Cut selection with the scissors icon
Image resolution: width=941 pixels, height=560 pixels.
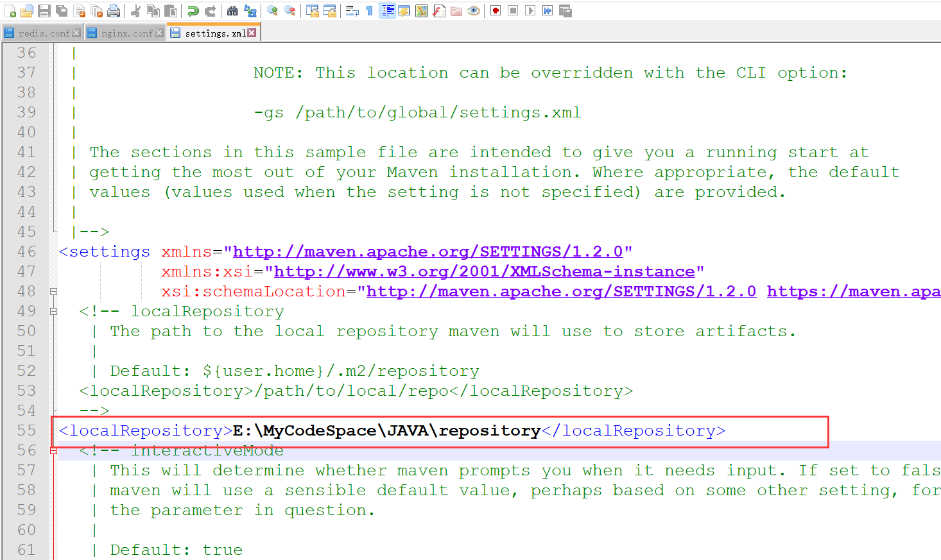coord(135,11)
